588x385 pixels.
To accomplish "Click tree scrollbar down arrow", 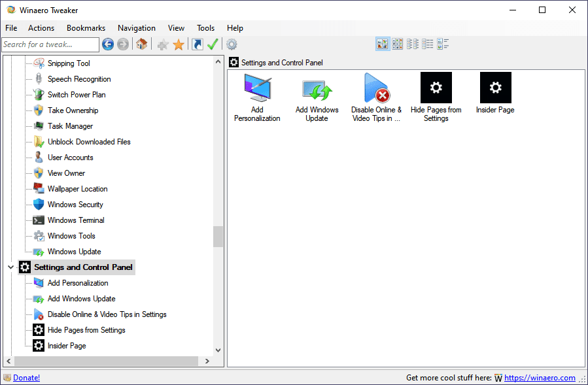I will pyautogui.click(x=218, y=350).
